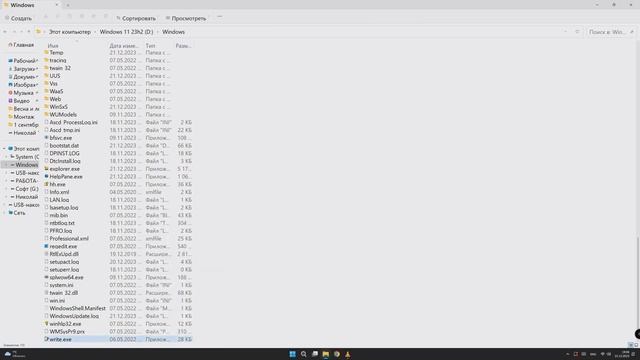The image size is (640, 360).
Task: Expand the Сеть network node
Action: pos(4,213)
